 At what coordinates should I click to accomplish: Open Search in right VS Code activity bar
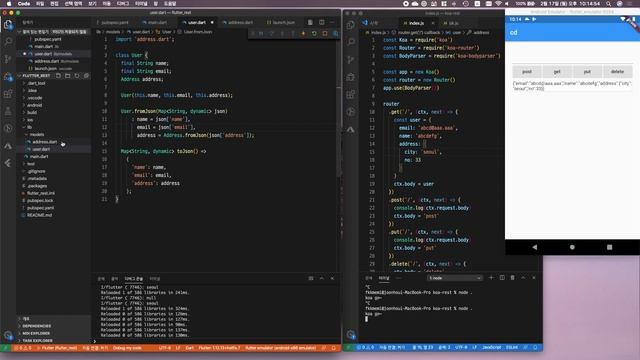(x=351, y=42)
